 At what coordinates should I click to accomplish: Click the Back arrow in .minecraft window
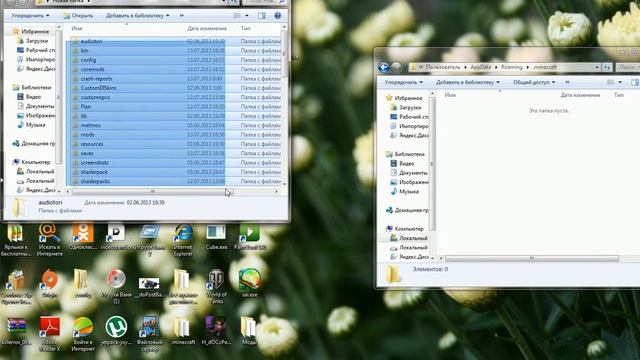tap(384, 67)
